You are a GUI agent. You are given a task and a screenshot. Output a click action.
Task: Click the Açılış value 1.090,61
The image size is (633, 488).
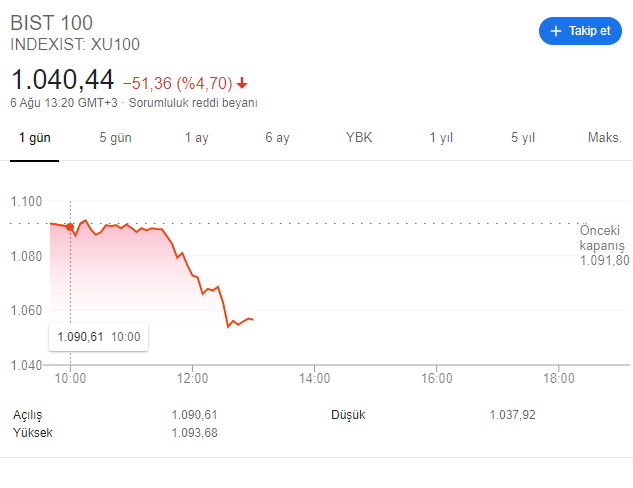click(194, 414)
